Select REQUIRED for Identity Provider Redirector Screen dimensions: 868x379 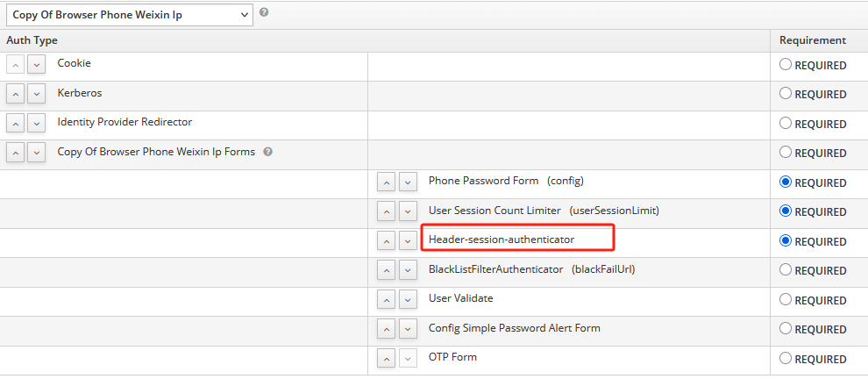pos(786,124)
